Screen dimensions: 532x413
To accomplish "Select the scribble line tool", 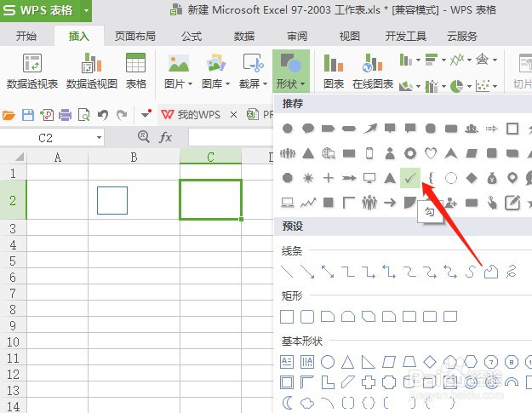I will coord(512,272).
